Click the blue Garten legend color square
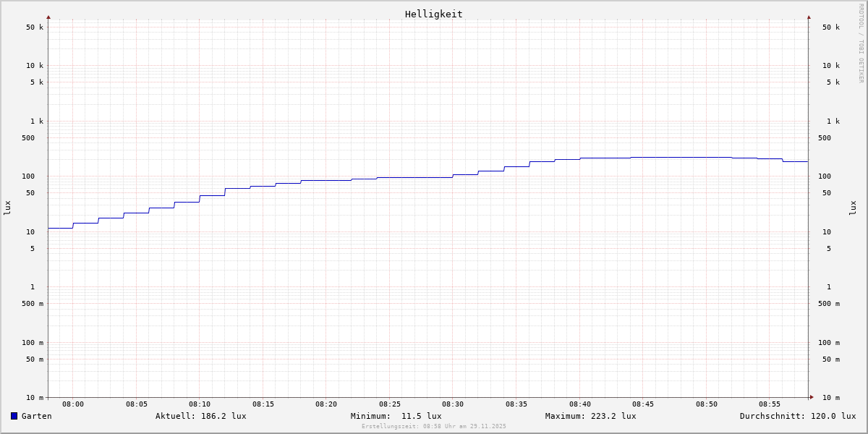Image resolution: width=868 pixels, height=434 pixels. [14, 416]
